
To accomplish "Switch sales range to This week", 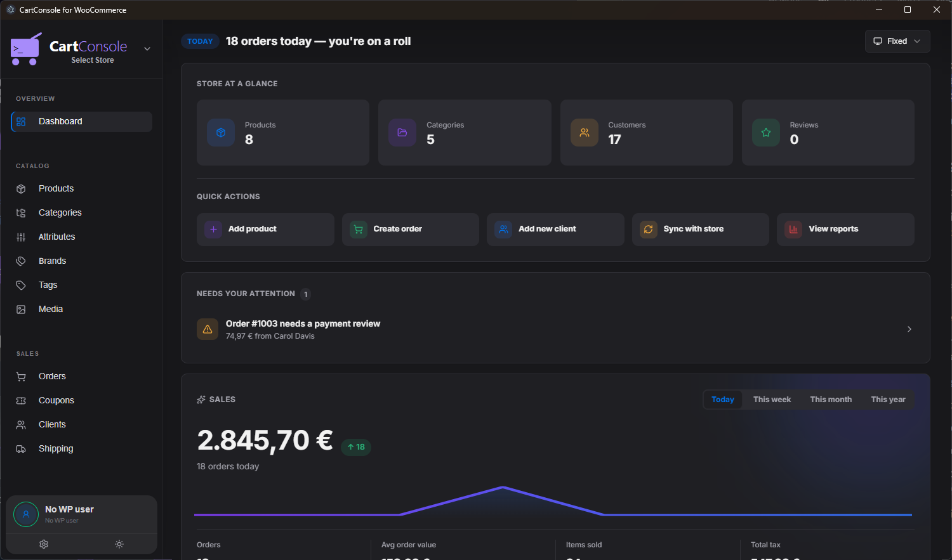I will point(772,400).
